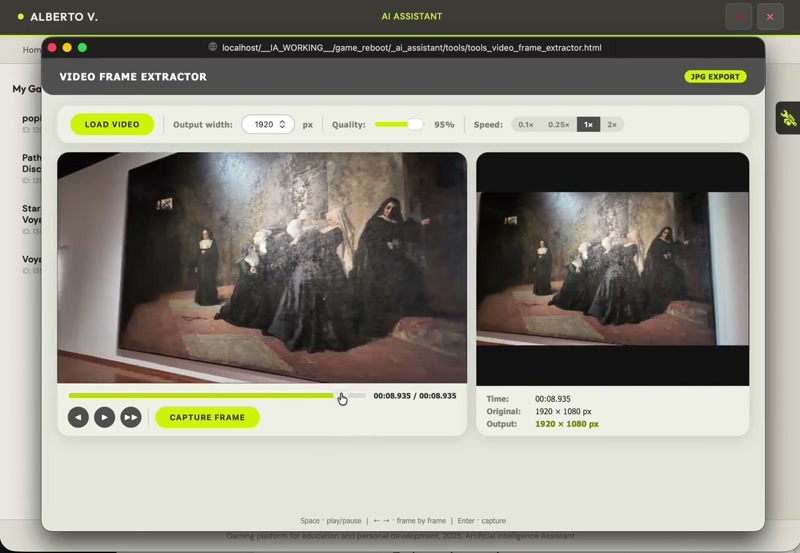The height and width of the screenshot is (553, 800).
Task: Click the LOAD VIDEO button
Action: click(x=112, y=124)
